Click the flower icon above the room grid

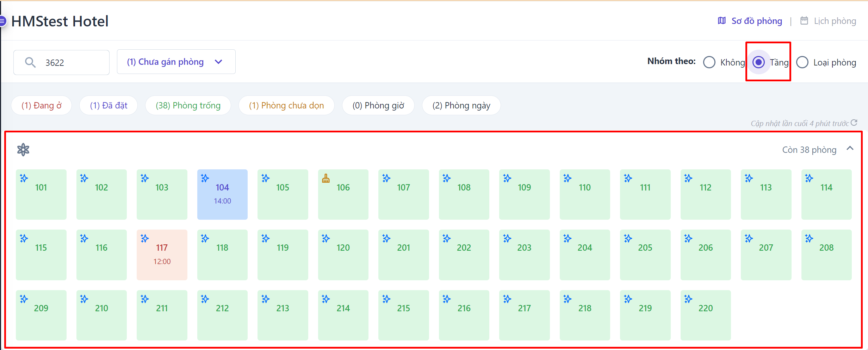(x=23, y=150)
